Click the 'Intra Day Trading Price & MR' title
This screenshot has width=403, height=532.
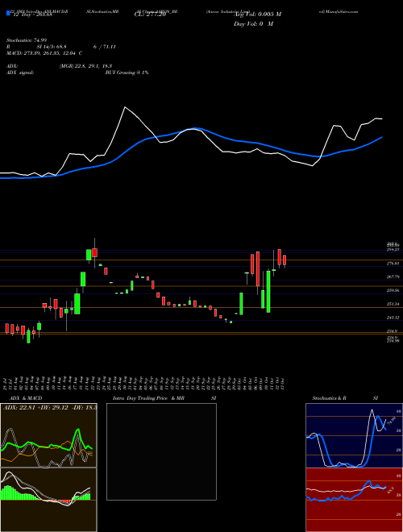[x=148, y=398]
